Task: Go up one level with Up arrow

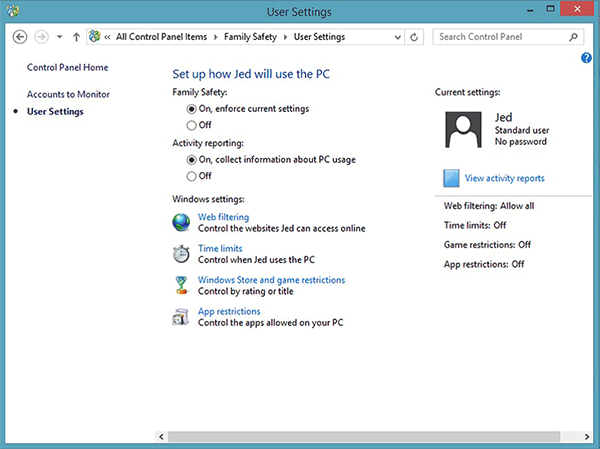Action: coord(76,37)
